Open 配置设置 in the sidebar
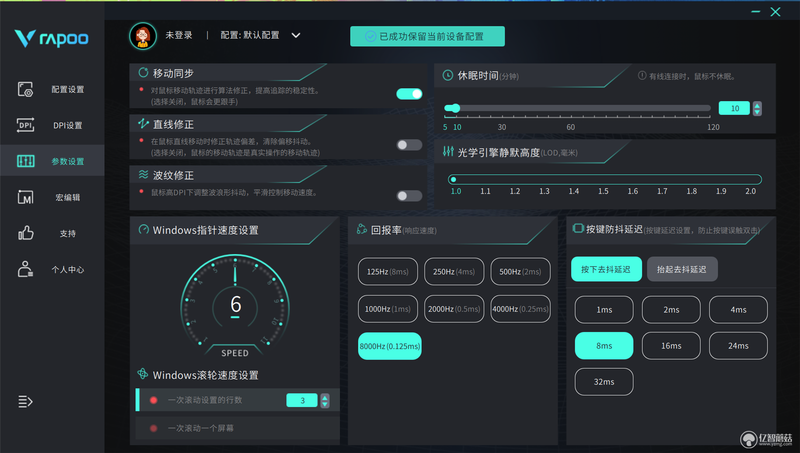800x453 pixels. coord(68,89)
